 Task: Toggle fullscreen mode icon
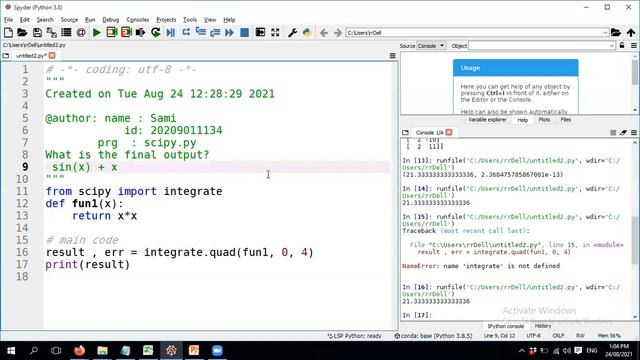(x=275, y=33)
